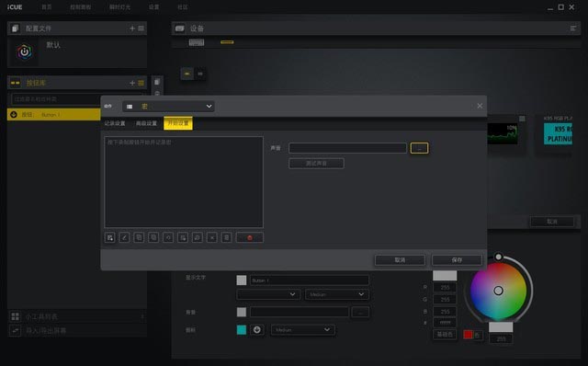Click the hex color value field

pyautogui.click(x=445, y=323)
